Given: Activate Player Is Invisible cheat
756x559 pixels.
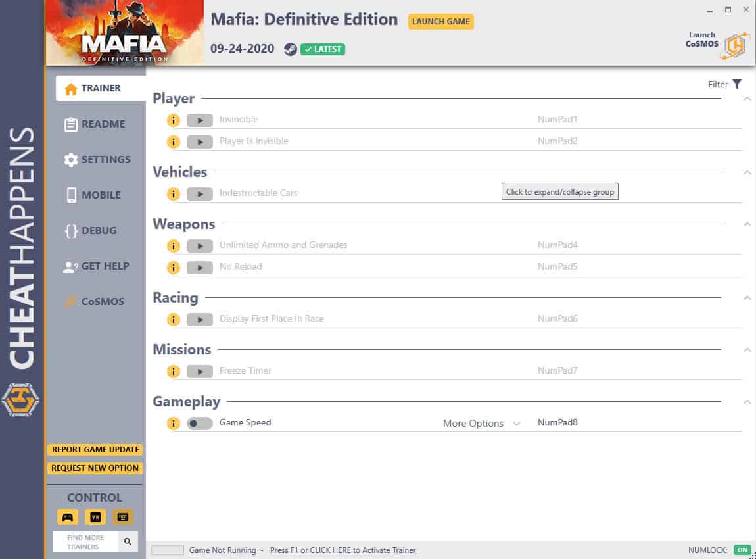Looking at the screenshot, I should coord(200,142).
